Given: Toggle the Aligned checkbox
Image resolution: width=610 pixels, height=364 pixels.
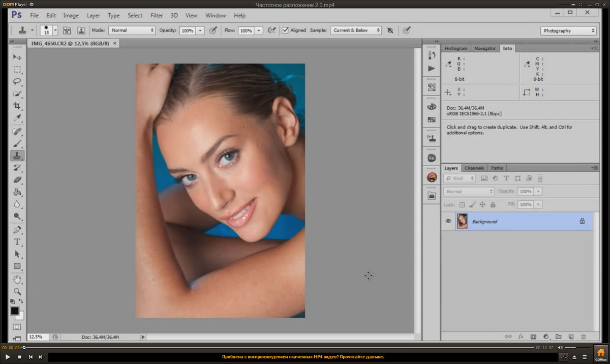Looking at the screenshot, I should [x=286, y=31].
